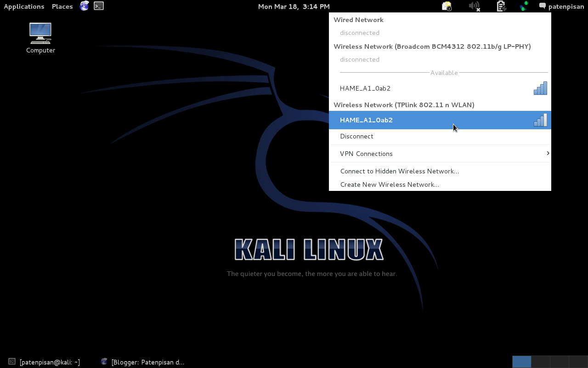
Task: Click the notification tray icon with badge
Action: [x=447, y=6]
